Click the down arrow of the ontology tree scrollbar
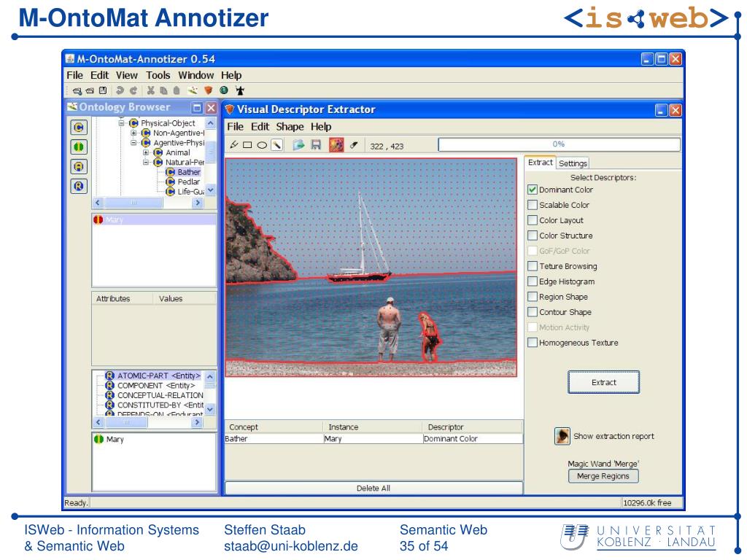 click(x=211, y=190)
